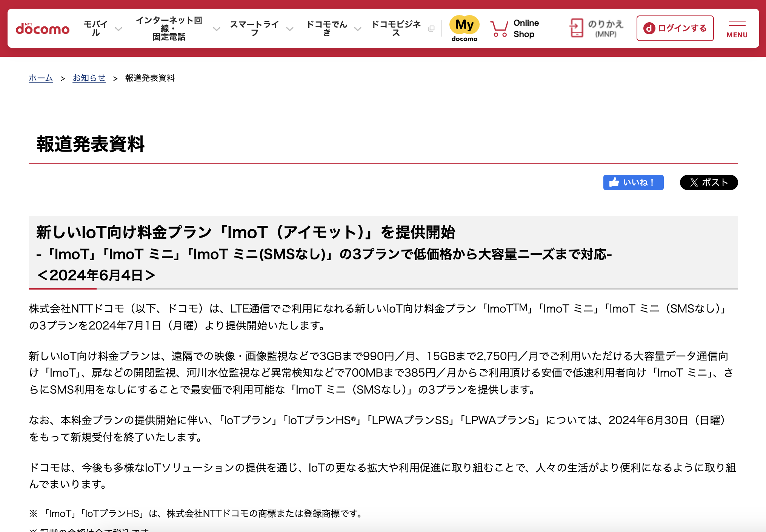The image size is (766, 532).
Task: Click the thumbs-up icon on いいね!
Action: pos(614,182)
